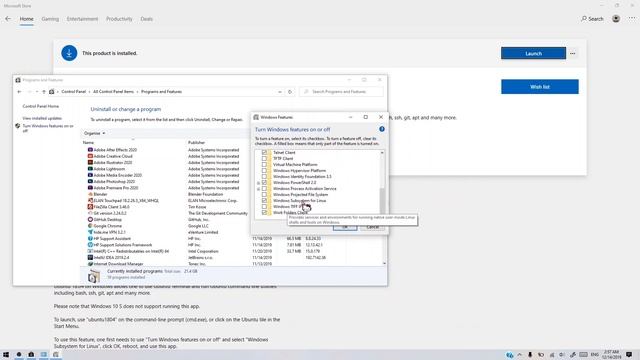Click Turn Windows features on or off link
The height and width of the screenshot is (360, 640).
pyautogui.click(x=48, y=128)
